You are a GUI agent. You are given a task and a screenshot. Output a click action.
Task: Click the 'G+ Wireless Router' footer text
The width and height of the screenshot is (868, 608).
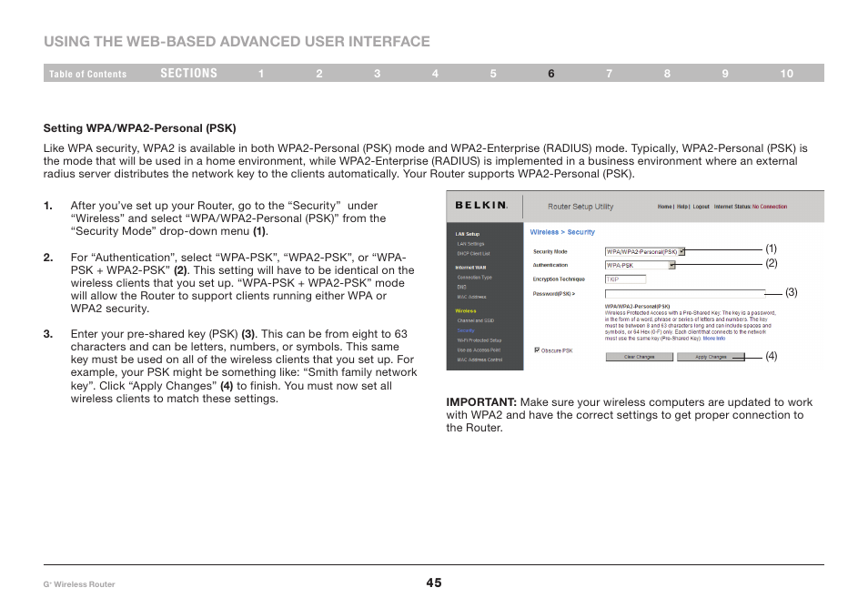click(79, 584)
